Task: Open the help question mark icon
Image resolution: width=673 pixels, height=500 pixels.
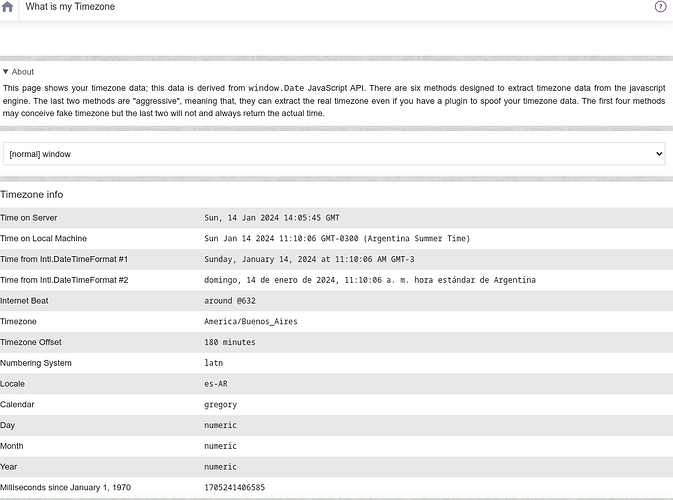Action: tap(660, 6)
